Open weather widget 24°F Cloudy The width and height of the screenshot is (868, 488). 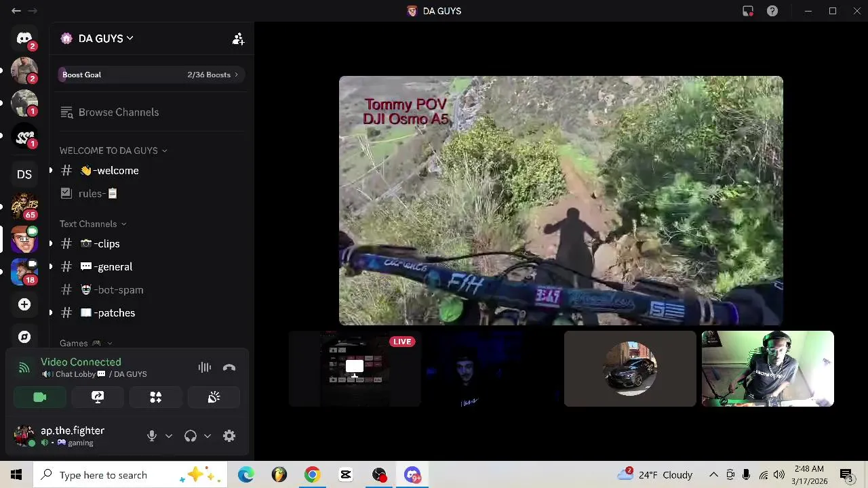coord(655,475)
